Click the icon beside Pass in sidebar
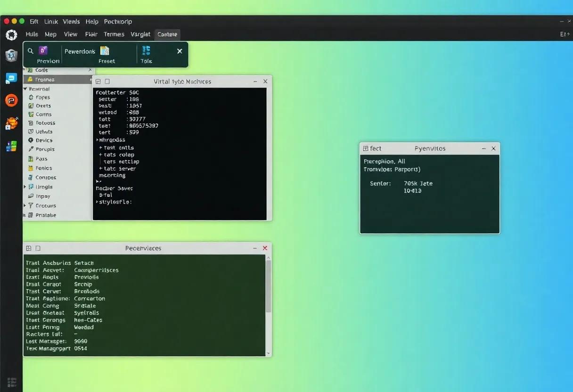The image size is (573, 392). [31, 159]
